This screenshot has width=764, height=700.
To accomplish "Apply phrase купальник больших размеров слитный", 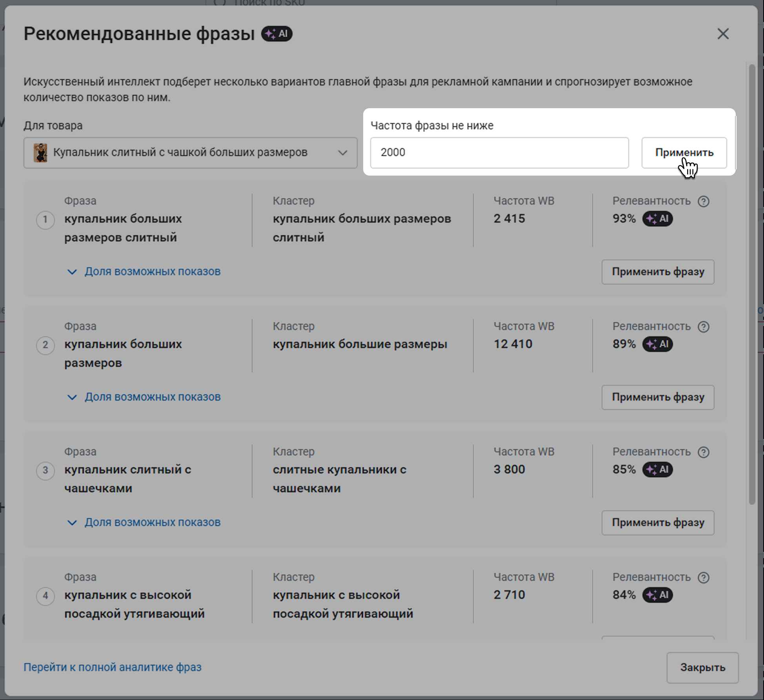I will point(658,272).
